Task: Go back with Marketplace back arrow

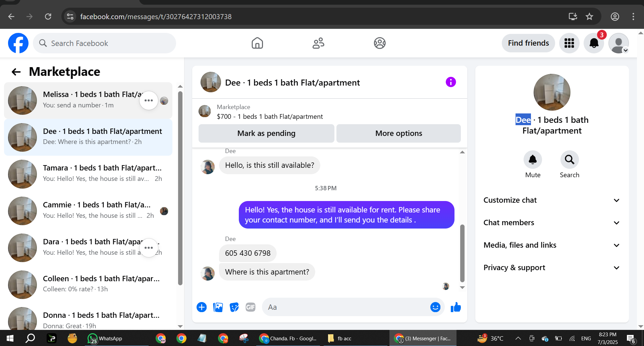Action: [16, 71]
